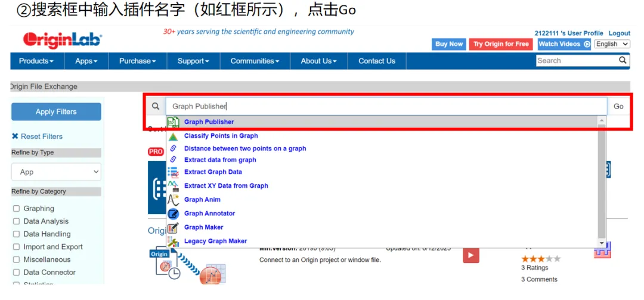
Task: Click the Apply Filters button
Action: (56, 112)
